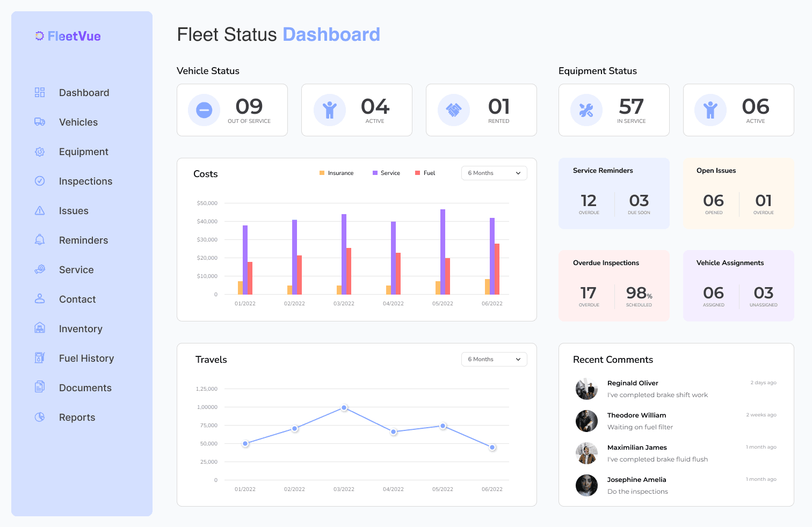
Task: Open the 6 Months dropdown in Costs panel
Action: tap(494, 173)
